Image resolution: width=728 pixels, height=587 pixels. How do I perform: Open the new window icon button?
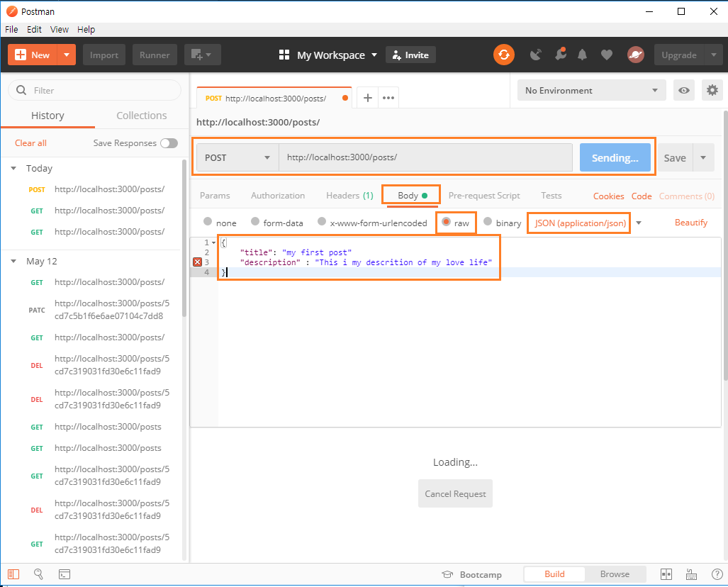tap(203, 55)
